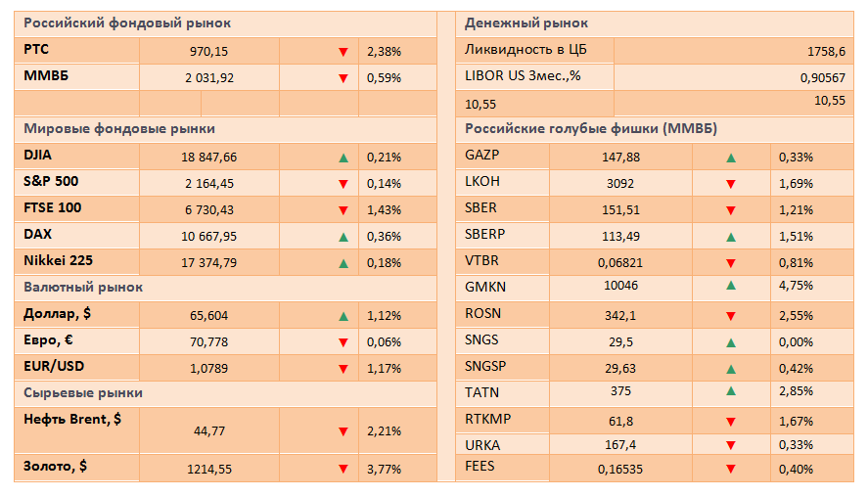Click the red arrow for Золото, $

click(343, 470)
